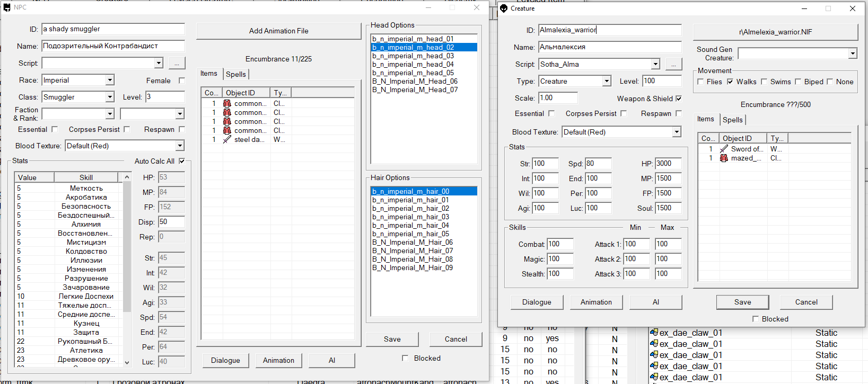868x384 pixels.
Task: Open Script dropdown showing Sotha_Alma
Action: (x=655, y=64)
